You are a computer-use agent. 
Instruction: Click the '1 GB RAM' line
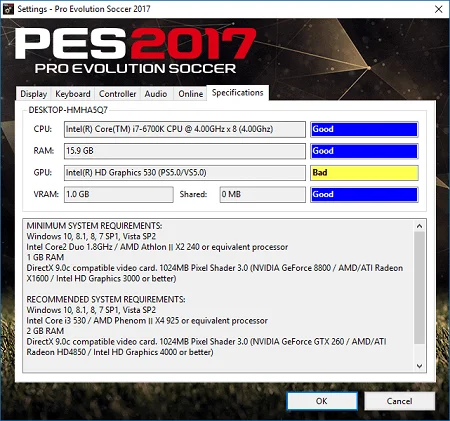coord(45,257)
